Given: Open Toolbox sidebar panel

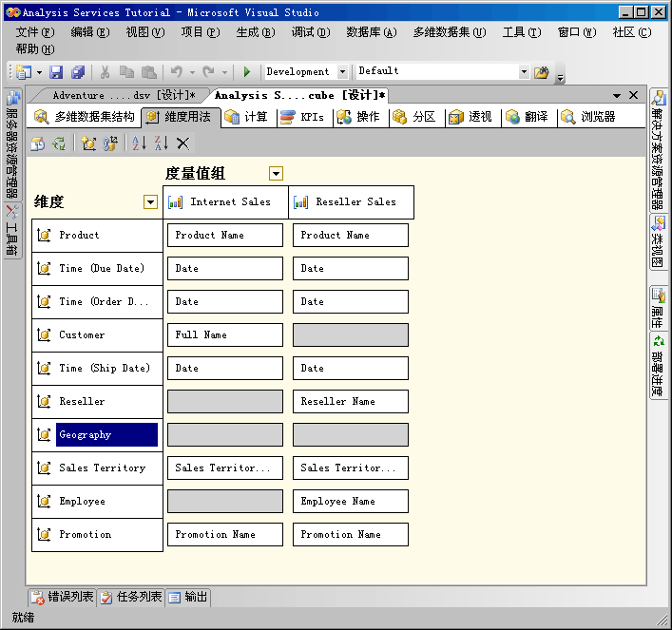Looking at the screenshot, I should tap(12, 230).
